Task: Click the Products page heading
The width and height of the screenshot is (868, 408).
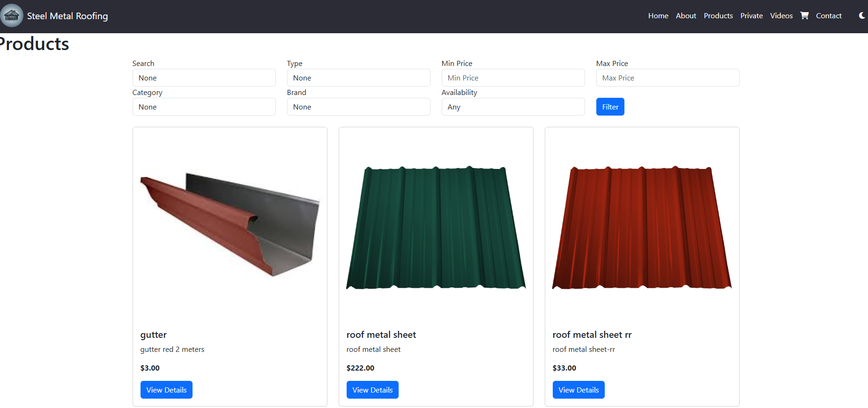Action: pyautogui.click(x=34, y=44)
